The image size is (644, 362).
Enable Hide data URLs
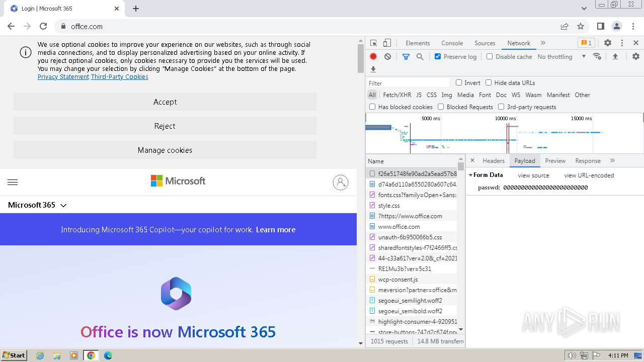tap(489, 82)
